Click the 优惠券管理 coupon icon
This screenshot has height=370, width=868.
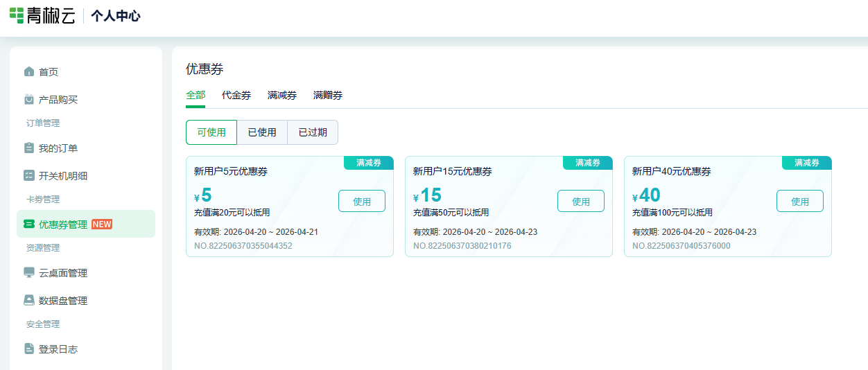pos(29,224)
